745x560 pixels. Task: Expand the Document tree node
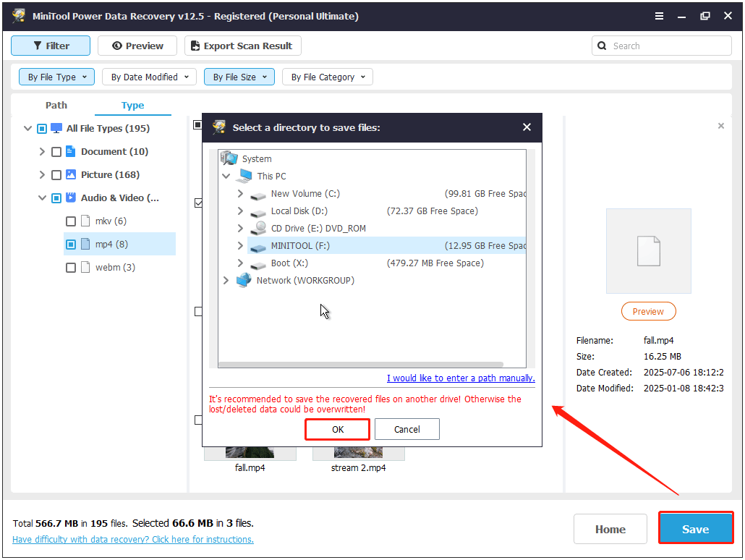click(x=42, y=152)
